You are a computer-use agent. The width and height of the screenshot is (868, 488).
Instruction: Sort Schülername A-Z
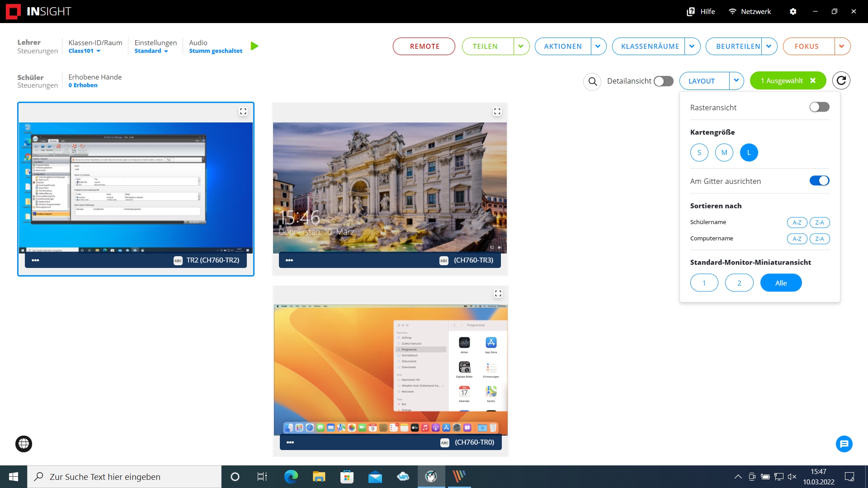(x=797, y=222)
